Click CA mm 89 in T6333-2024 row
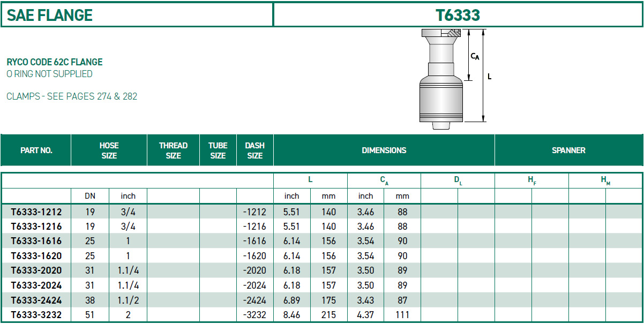Image resolution: width=644 pixels, height=324 pixels. tap(402, 285)
